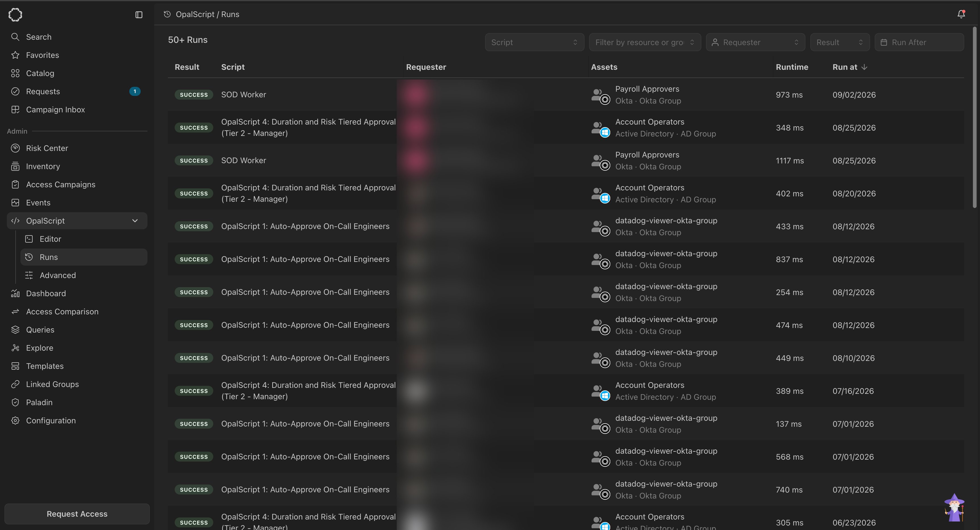This screenshot has height=530, width=980.
Task: Click the Favorites star icon
Action: pyautogui.click(x=15, y=55)
